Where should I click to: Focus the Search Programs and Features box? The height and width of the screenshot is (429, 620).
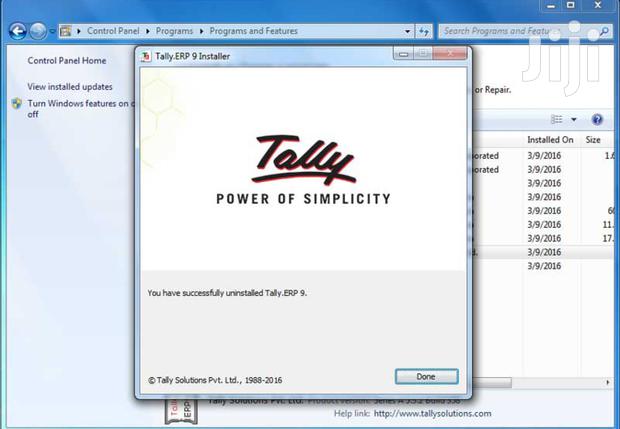(524, 31)
